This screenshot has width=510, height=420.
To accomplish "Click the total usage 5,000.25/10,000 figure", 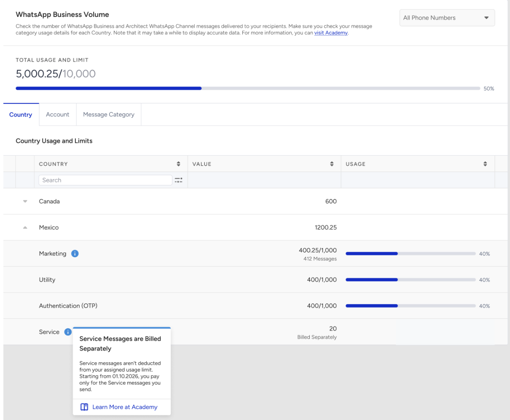I will [x=56, y=74].
